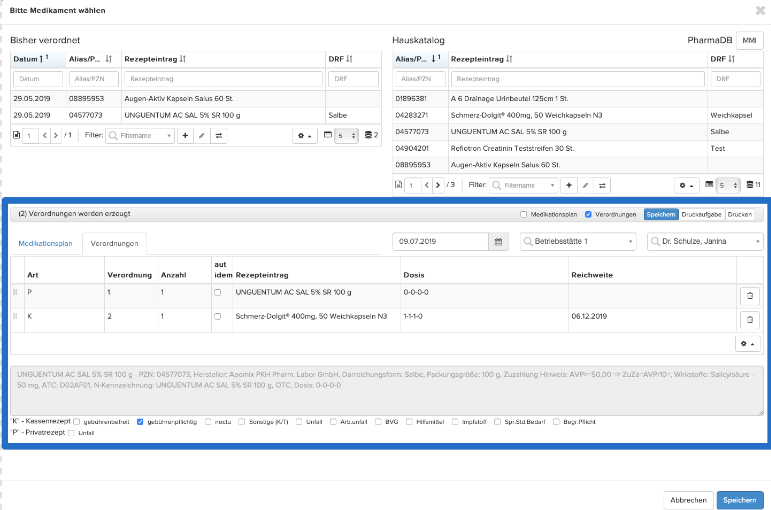Viewport: 771px width, 510px height.
Task: Check Impfstoff option
Action: [455, 421]
